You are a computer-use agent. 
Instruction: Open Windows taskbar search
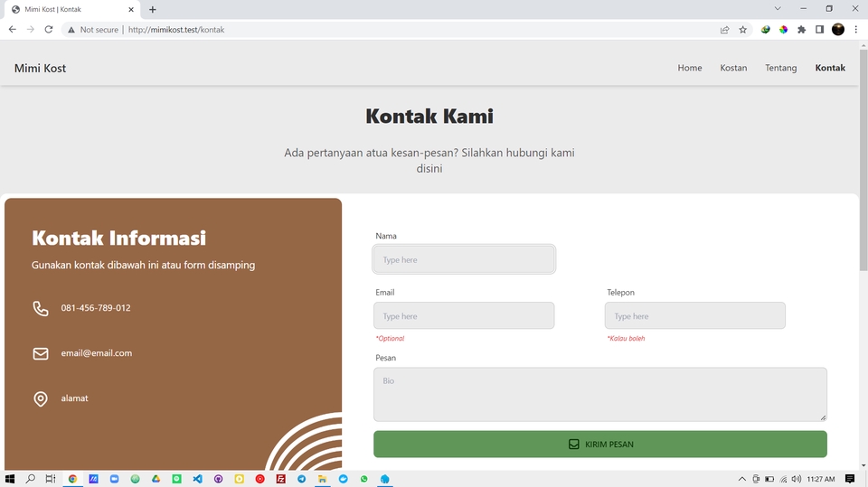tap(31, 479)
